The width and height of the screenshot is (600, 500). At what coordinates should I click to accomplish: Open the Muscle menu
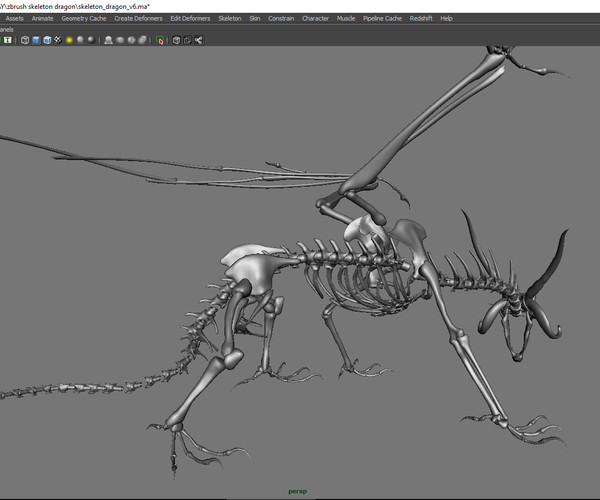tap(346, 18)
